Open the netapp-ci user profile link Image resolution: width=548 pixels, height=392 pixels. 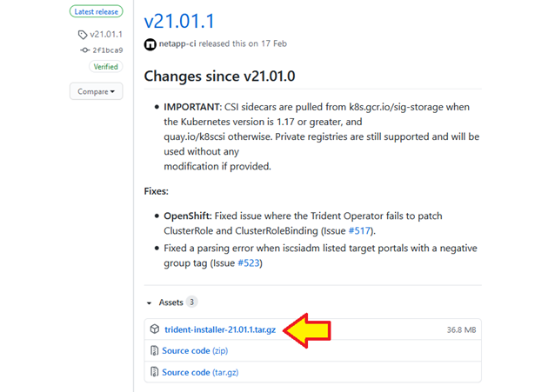[177, 43]
